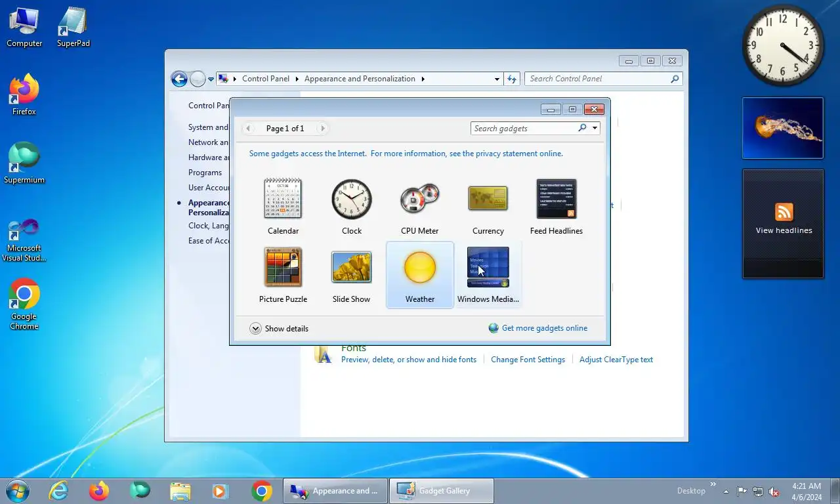Viewport: 840px width, 504px height.
Task: Go back in Control Panel window
Action: click(179, 79)
